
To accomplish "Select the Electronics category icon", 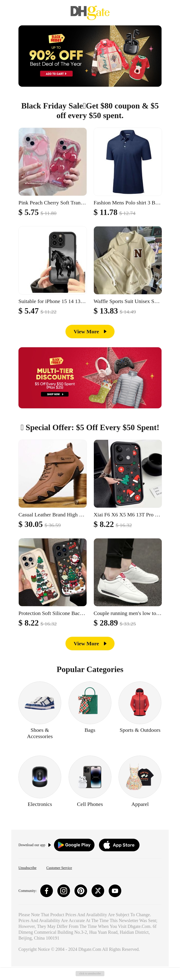I will (40, 776).
